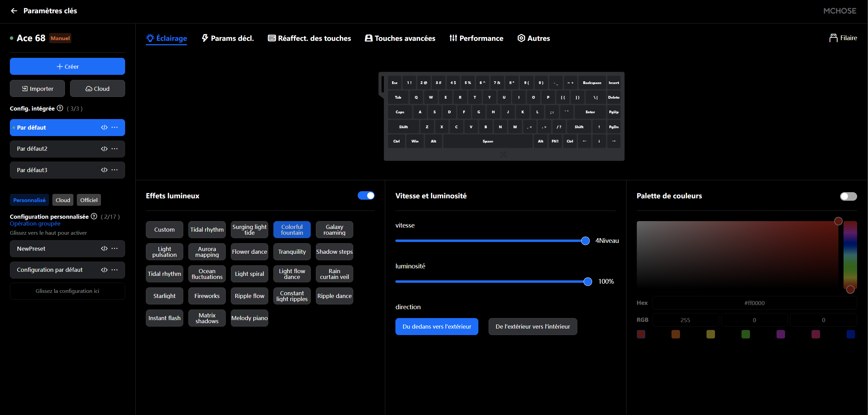Disable the Effets lumineux switch
This screenshot has width=868, height=415.
tap(366, 196)
